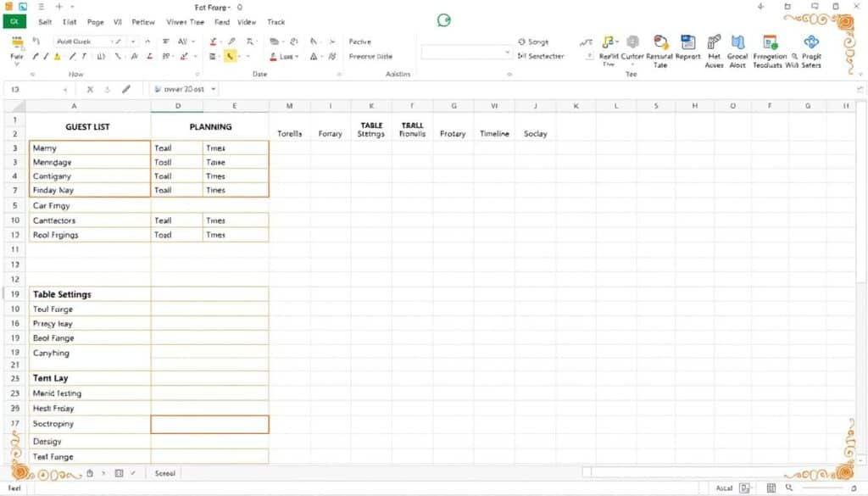Image resolution: width=868 pixels, height=496 pixels.
Task: Click the yellow highlighted phone-like icon
Action: tap(231, 56)
